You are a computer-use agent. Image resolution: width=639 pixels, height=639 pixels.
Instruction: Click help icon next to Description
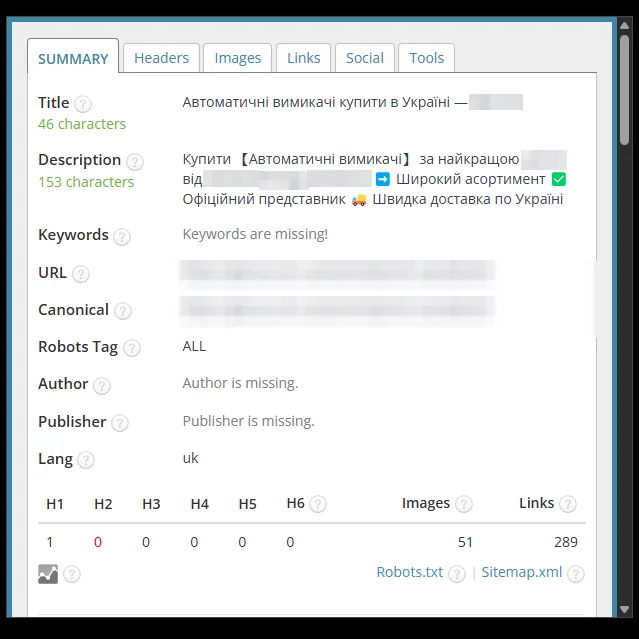134,162
